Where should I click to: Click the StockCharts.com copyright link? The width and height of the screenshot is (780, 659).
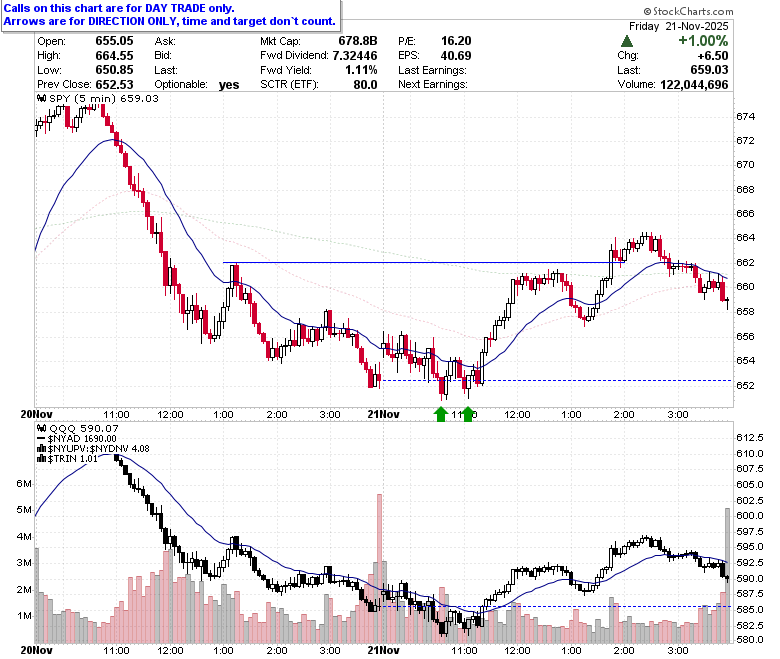click(688, 11)
